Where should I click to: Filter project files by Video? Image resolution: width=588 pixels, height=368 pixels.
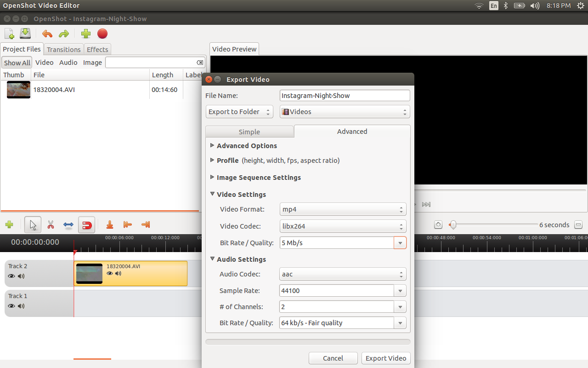45,63
